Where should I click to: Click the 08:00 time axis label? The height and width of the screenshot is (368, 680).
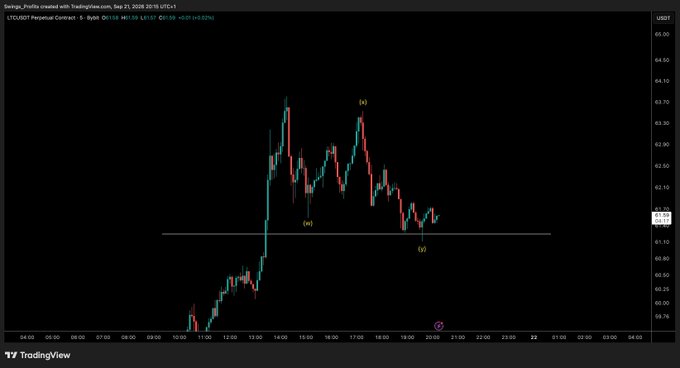tap(128, 337)
